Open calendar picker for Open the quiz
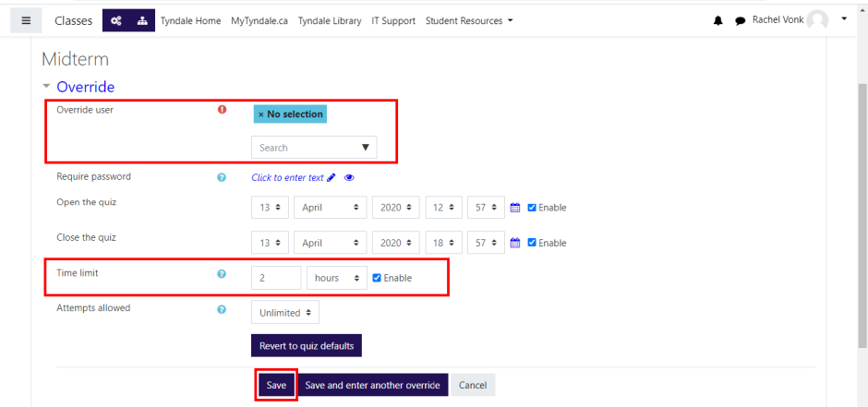868x407 pixels. (516, 208)
